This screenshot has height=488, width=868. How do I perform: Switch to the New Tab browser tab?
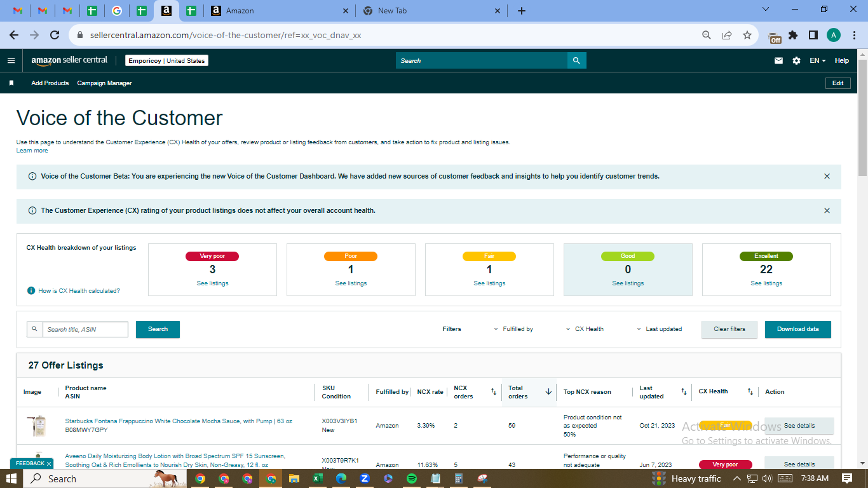click(432, 11)
